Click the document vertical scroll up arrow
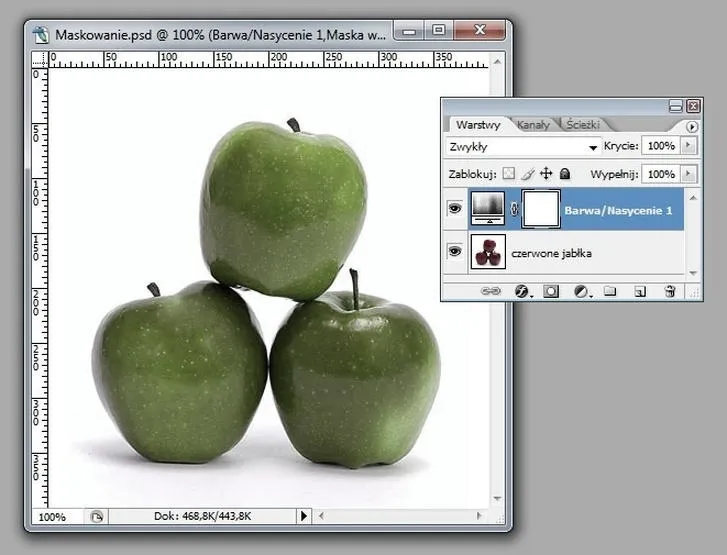Image resolution: width=727 pixels, height=555 pixels. click(x=497, y=62)
